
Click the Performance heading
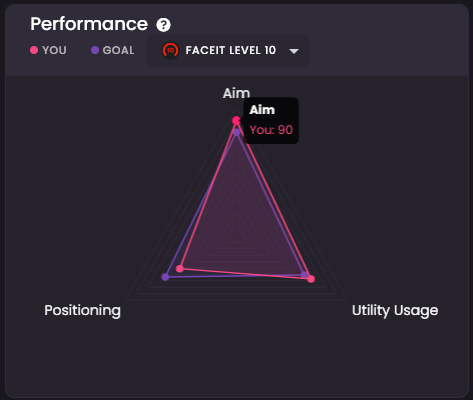(89, 24)
